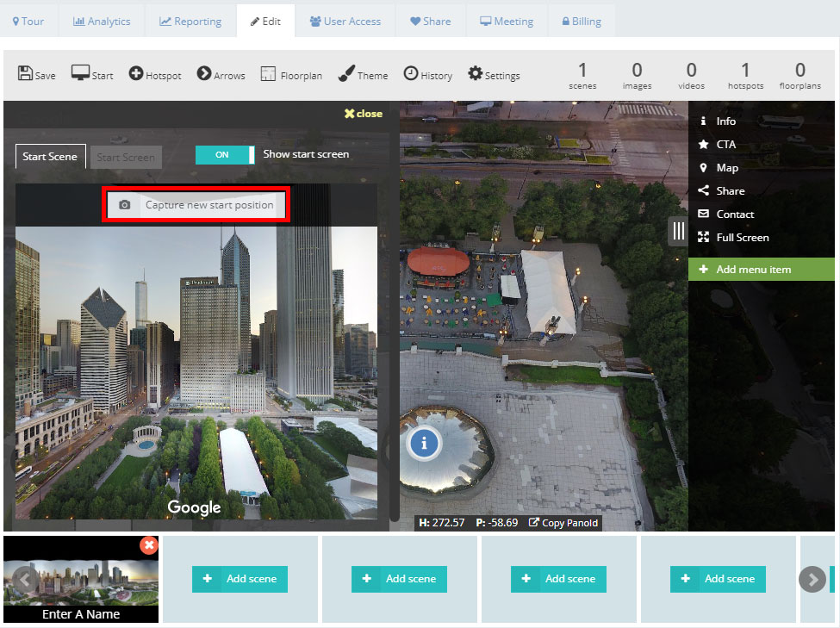Open the Floorplan tool
The height and width of the screenshot is (628, 840).
[291, 74]
